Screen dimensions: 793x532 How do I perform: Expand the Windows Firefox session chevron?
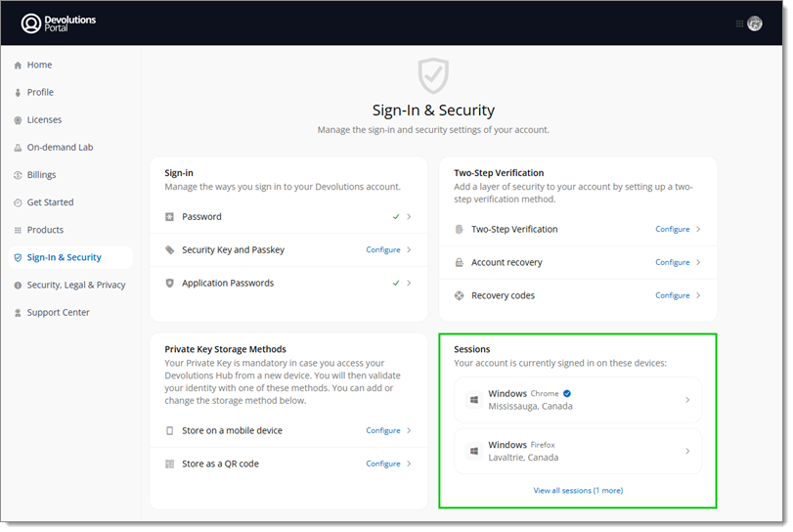[x=687, y=451]
